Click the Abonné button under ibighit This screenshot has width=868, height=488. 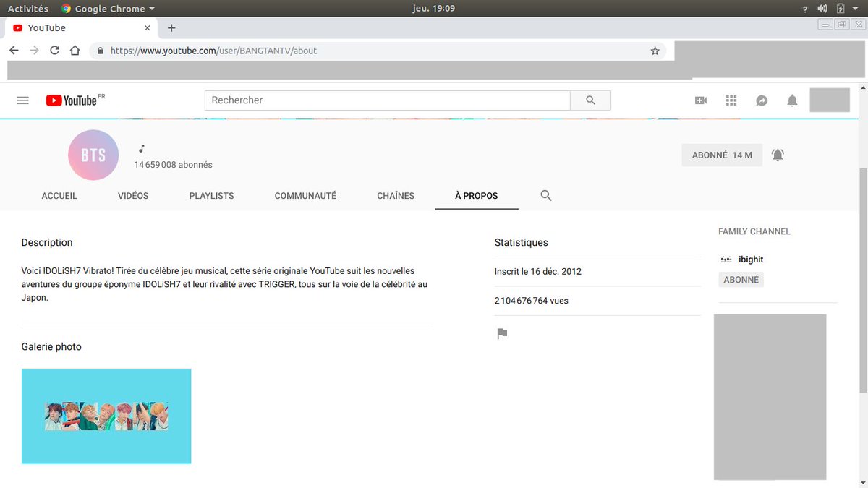(x=741, y=279)
